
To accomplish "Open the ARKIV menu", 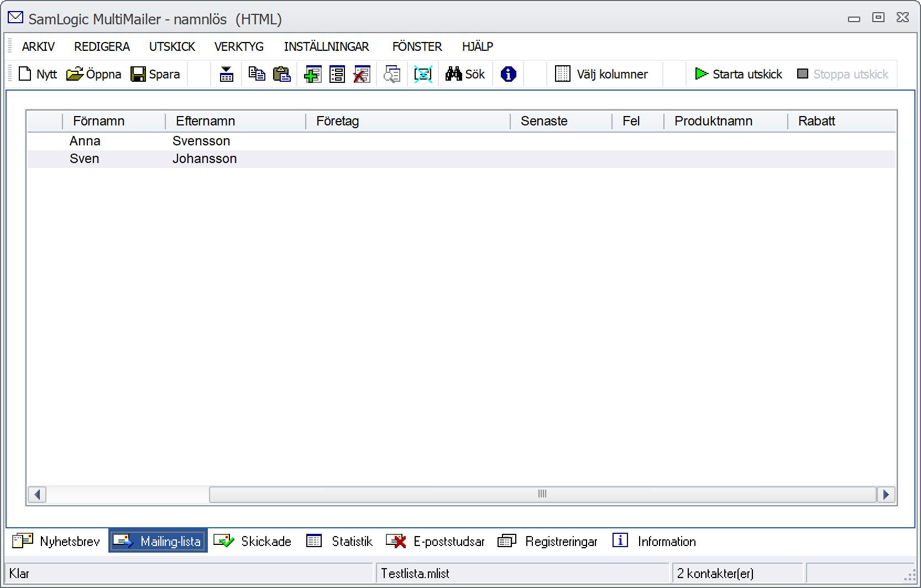I will click(x=38, y=47).
